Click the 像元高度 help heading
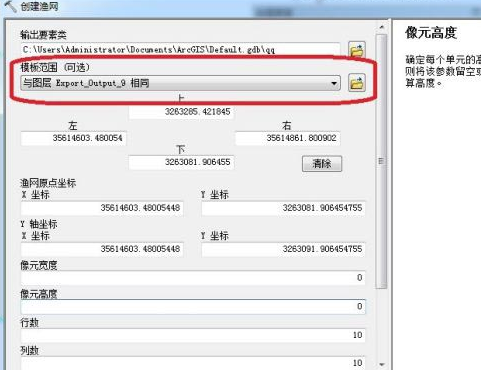481x370 pixels. coord(431,33)
